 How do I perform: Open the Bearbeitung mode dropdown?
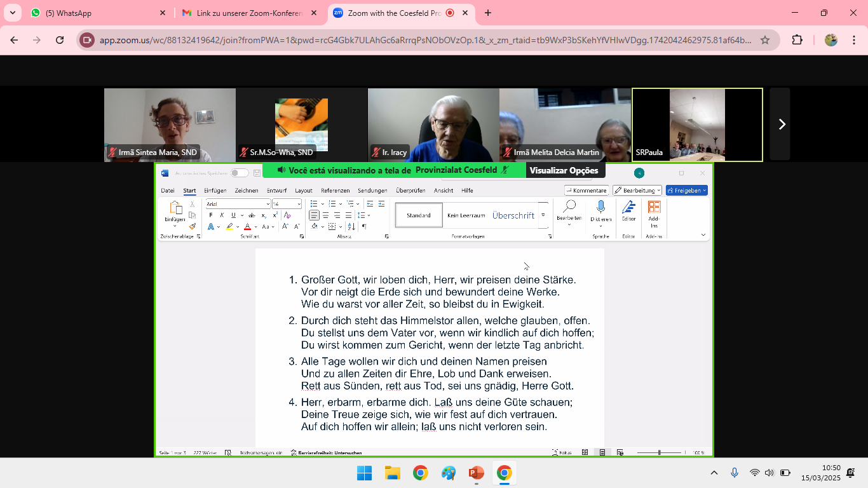pos(637,191)
